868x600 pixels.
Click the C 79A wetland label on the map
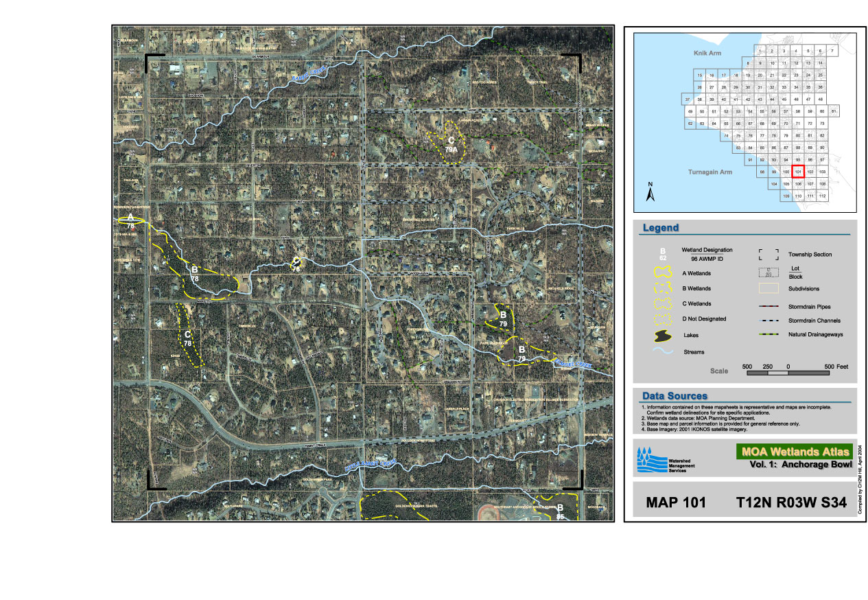pyautogui.click(x=451, y=143)
